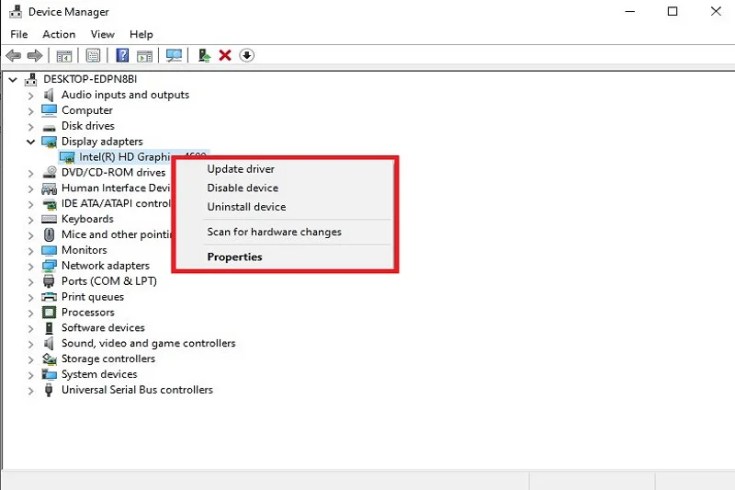
Task: Click the Intel(R) HD Graphics adapter icon
Action: (x=67, y=157)
